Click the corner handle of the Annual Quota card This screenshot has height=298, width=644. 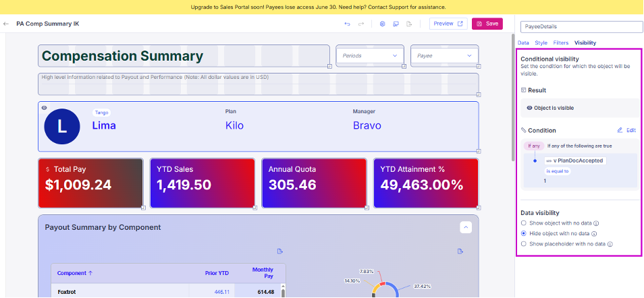click(x=367, y=208)
